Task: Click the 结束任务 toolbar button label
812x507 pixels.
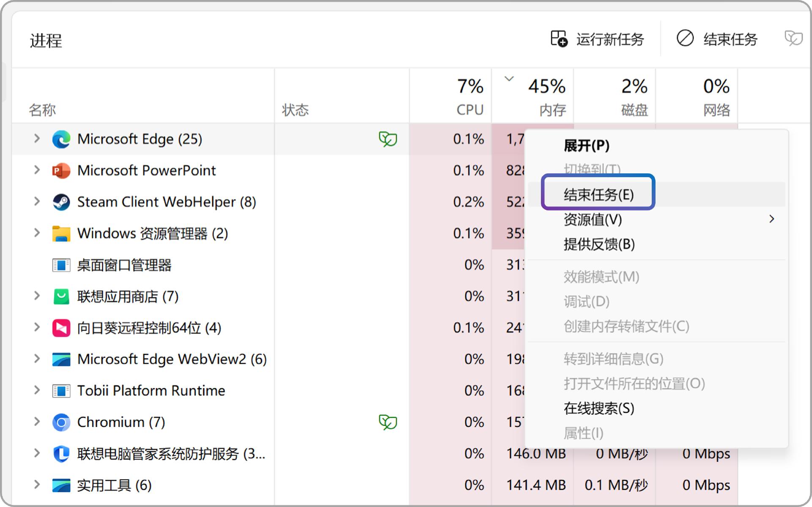Action: (730, 39)
